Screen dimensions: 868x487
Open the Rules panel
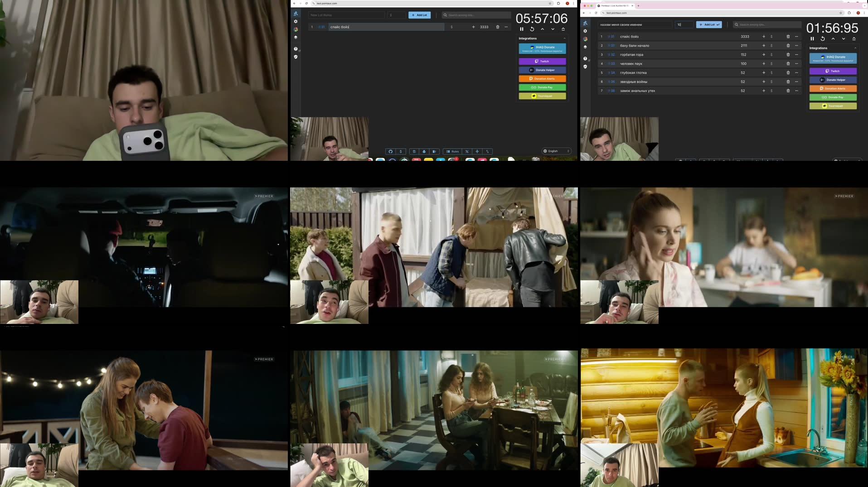click(x=453, y=151)
